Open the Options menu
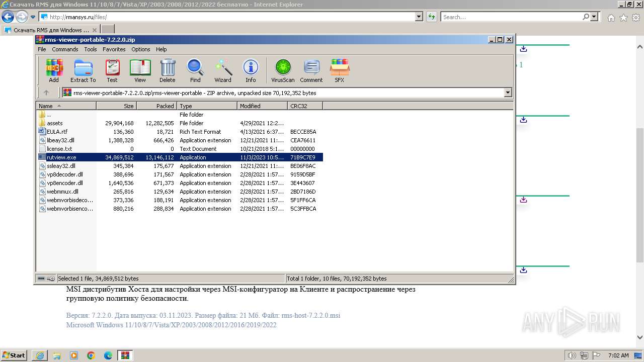644x362 pixels. [x=141, y=49]
